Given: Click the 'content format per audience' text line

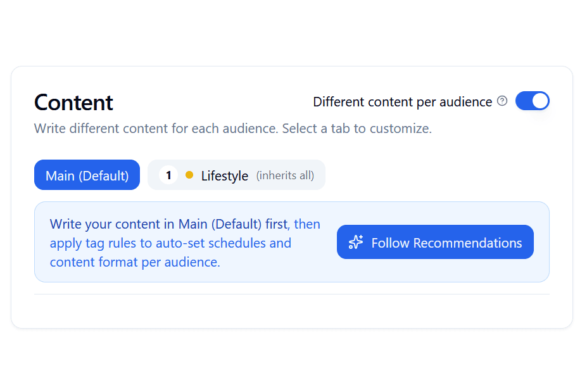Looking at the screenshot, I should 135,262.
